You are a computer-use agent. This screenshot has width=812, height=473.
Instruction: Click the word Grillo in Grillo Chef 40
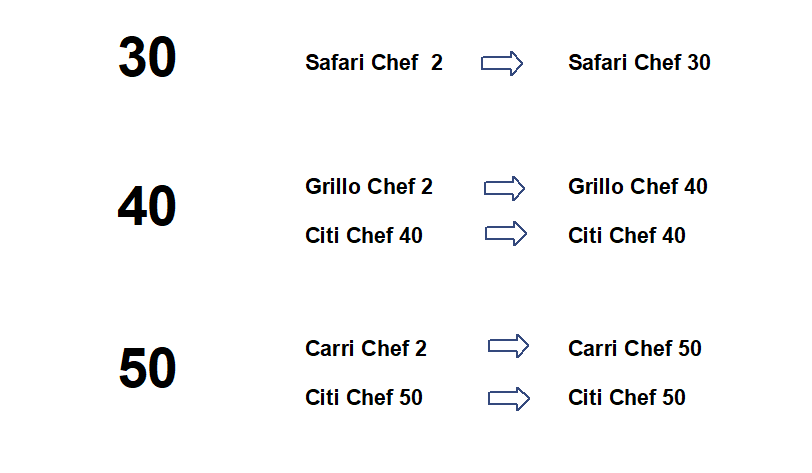[x=594, y=187]
